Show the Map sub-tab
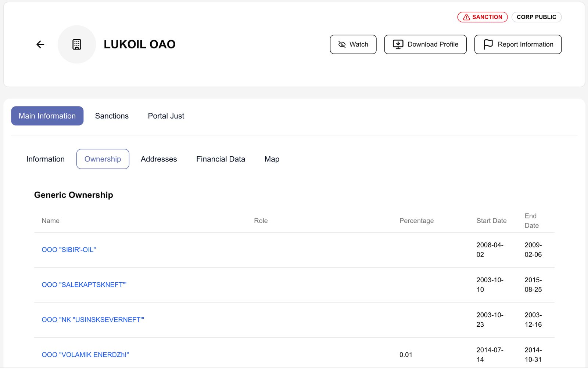Screen dimensions: 588x370 tap(272, 159)
